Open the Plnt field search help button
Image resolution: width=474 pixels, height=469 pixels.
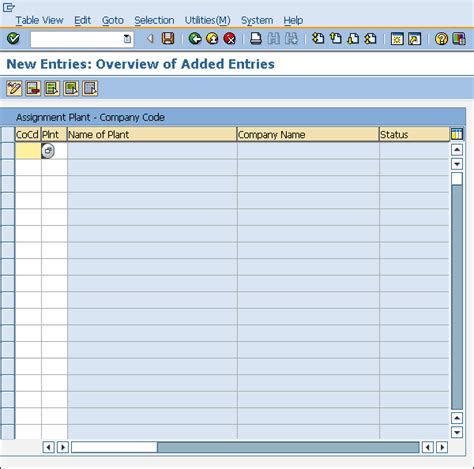pyautogui.click(x=48, y=151)
